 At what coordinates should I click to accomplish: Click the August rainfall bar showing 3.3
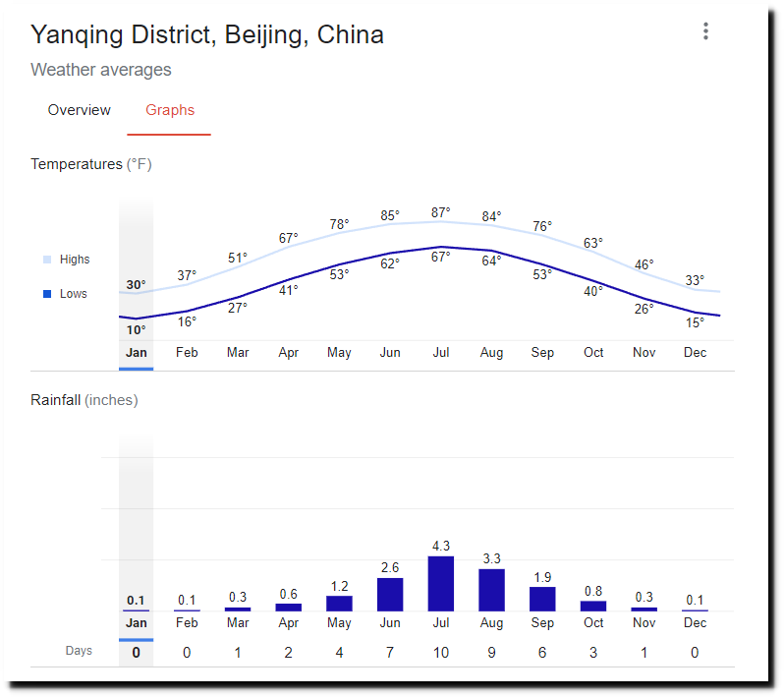click(491, 590)
